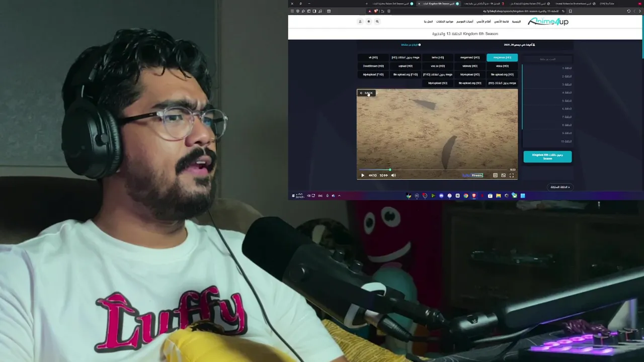Toggle closed captions in video player
The width and height of the screenshot is (644, 362).
pyautogui.click(x=495, y=175)
